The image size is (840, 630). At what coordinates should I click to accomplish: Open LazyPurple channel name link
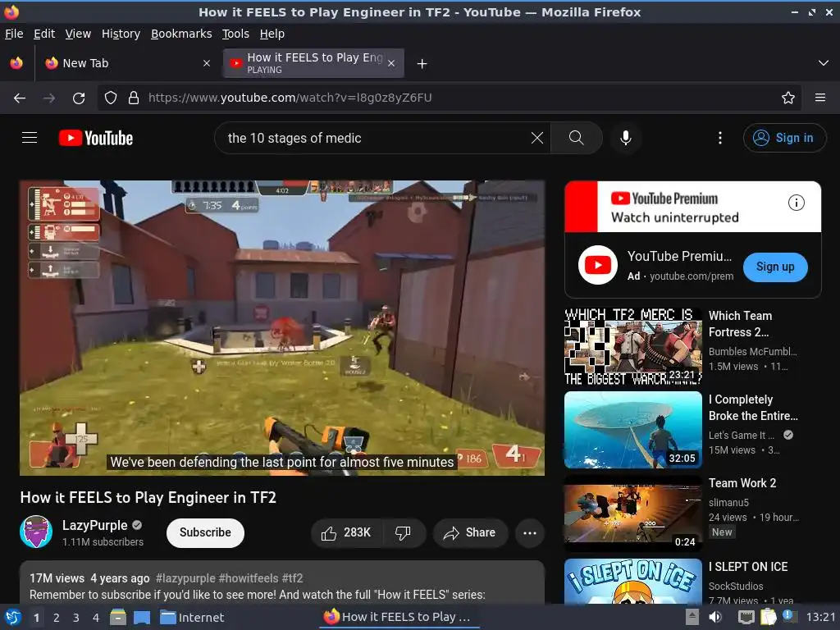pyautogui.click(x=95, y=525)
